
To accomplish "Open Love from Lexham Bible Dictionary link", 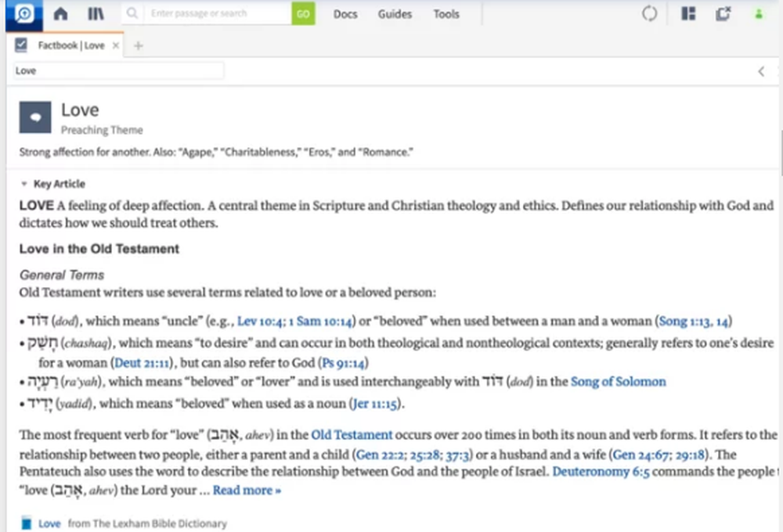I will tap(49, 523).
